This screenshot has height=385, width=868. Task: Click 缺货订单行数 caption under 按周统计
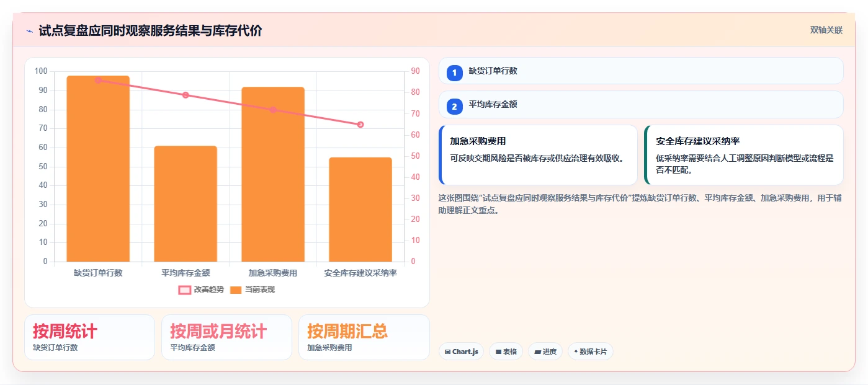tap(55, 348)
